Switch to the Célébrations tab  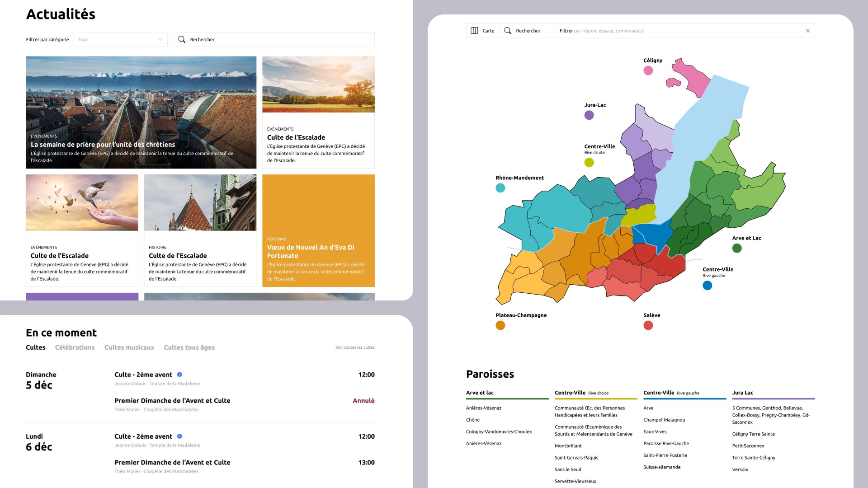tap(75, 347)
